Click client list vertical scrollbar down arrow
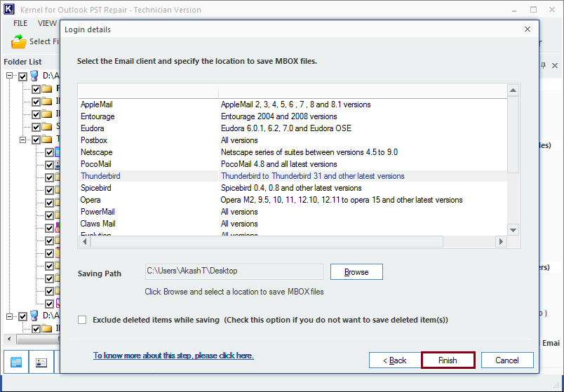This screenshot has height=392, width=564. pos(513,230)
